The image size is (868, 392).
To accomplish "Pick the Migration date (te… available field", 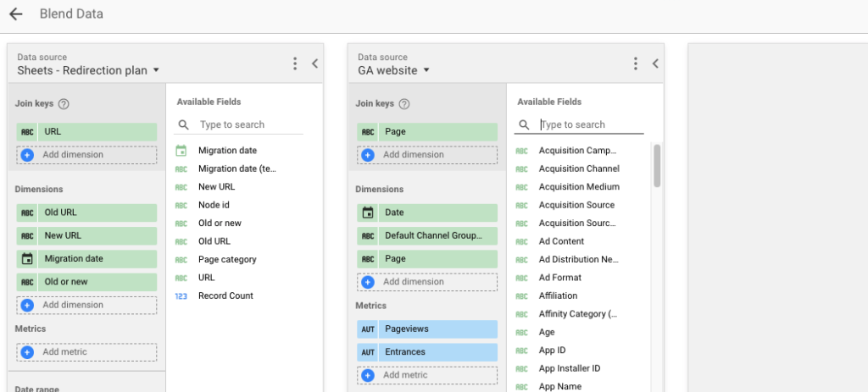I will (238, 168).
